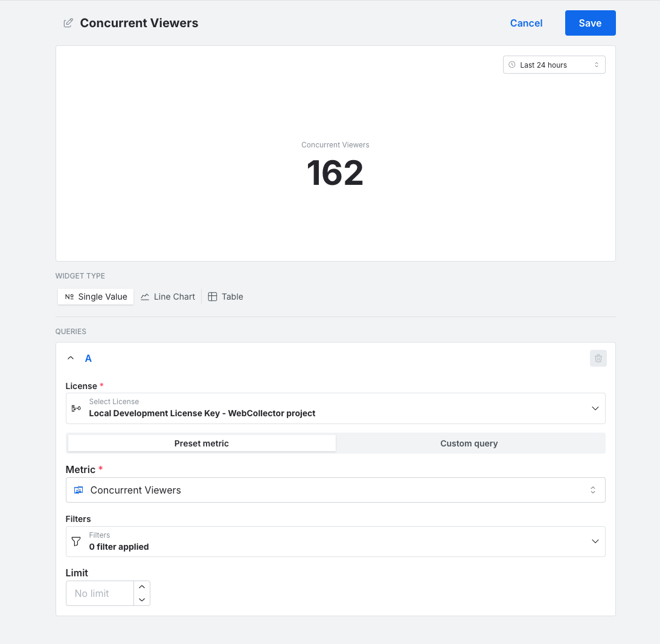Click the Table grid icon

(213, 297)
